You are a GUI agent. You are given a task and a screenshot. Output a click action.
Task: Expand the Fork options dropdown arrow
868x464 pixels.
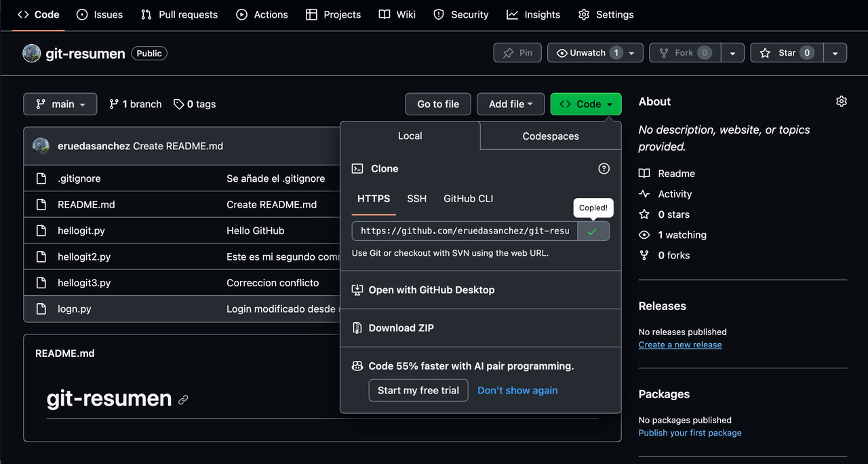(732, 53)
